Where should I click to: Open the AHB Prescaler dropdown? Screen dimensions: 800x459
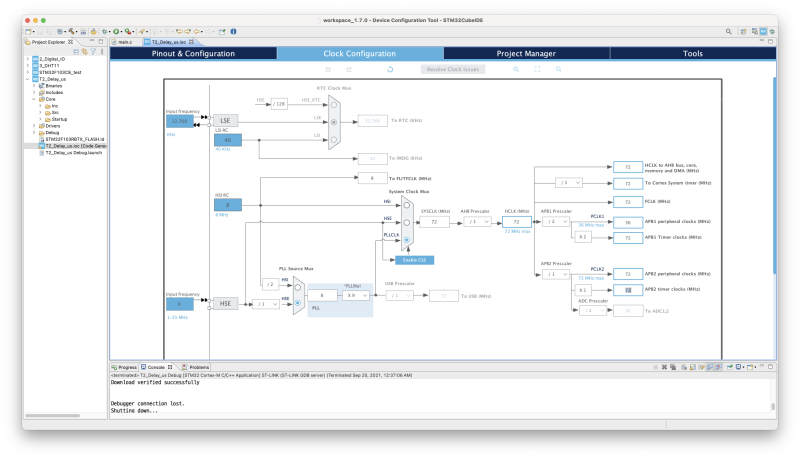coord(478,222)
